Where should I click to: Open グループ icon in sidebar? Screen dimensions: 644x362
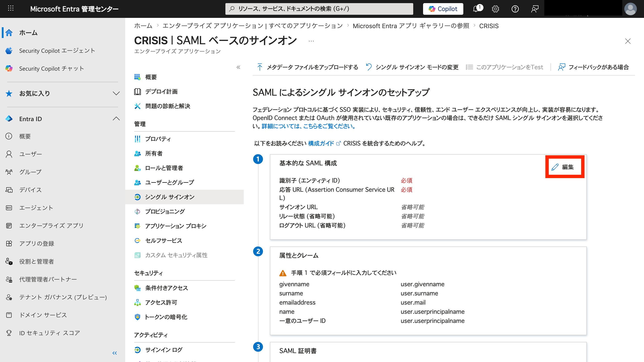pyautogui.click(x=9, y=172)
